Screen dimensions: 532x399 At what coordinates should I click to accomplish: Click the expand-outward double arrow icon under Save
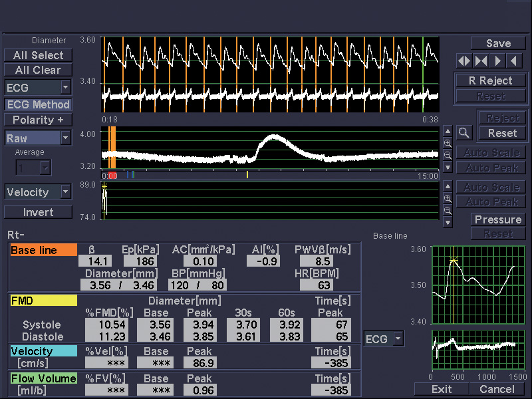pos(464,61)
